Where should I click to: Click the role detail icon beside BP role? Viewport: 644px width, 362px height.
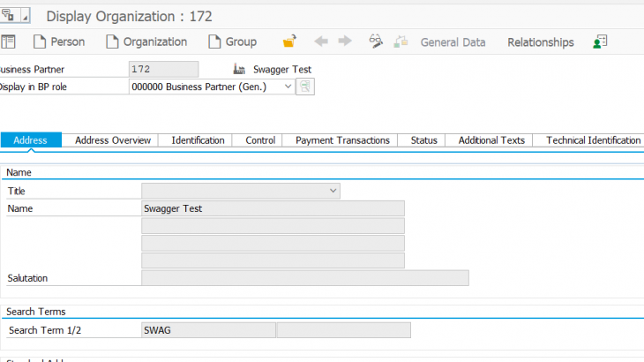click(x=305, y=87)
